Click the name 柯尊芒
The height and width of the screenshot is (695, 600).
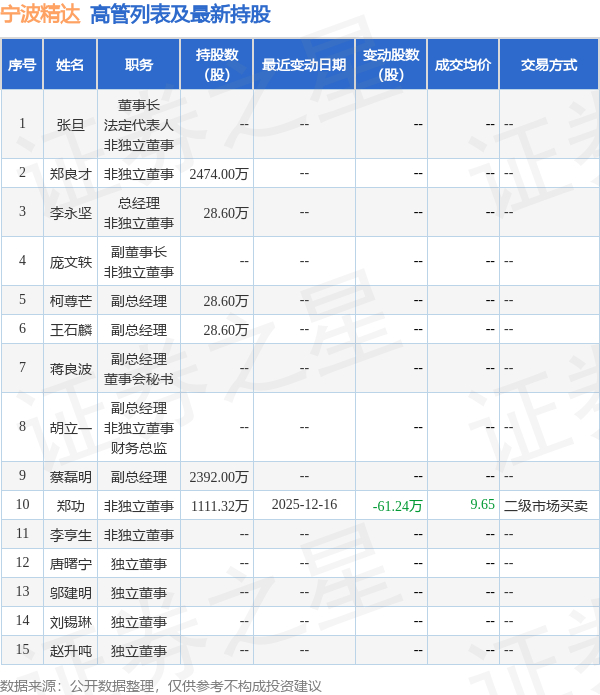(x=70, y=301)
